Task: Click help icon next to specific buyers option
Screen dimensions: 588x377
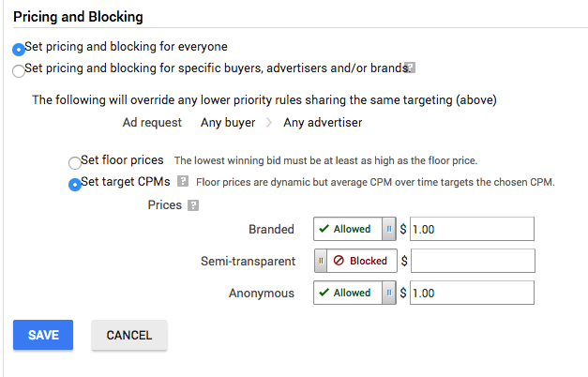Action: pyautogui.click(x=411, y=68)
